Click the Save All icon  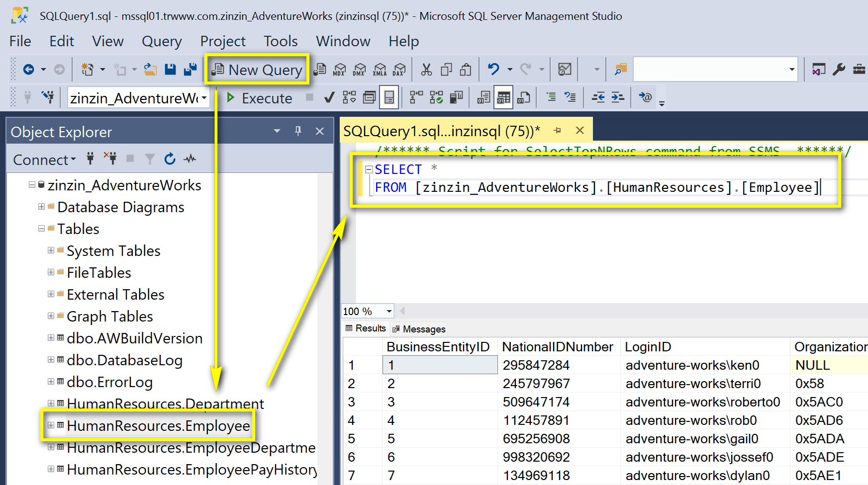click(x=190, y=70)
